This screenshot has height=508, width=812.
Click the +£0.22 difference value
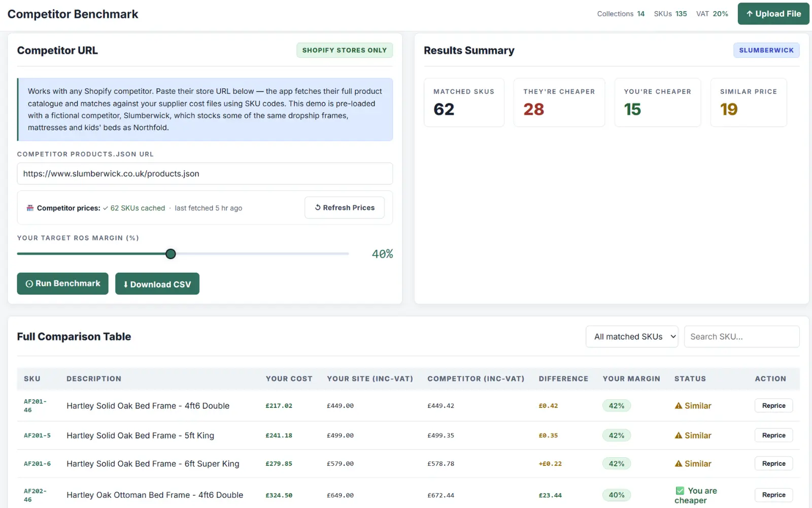pyautogui.click(x=550, y=463)
